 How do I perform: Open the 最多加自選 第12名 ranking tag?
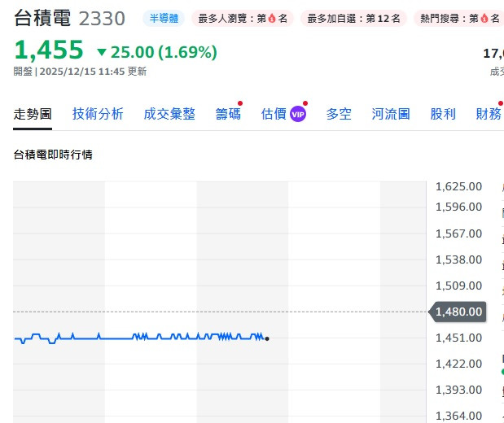tap(353, 18)
